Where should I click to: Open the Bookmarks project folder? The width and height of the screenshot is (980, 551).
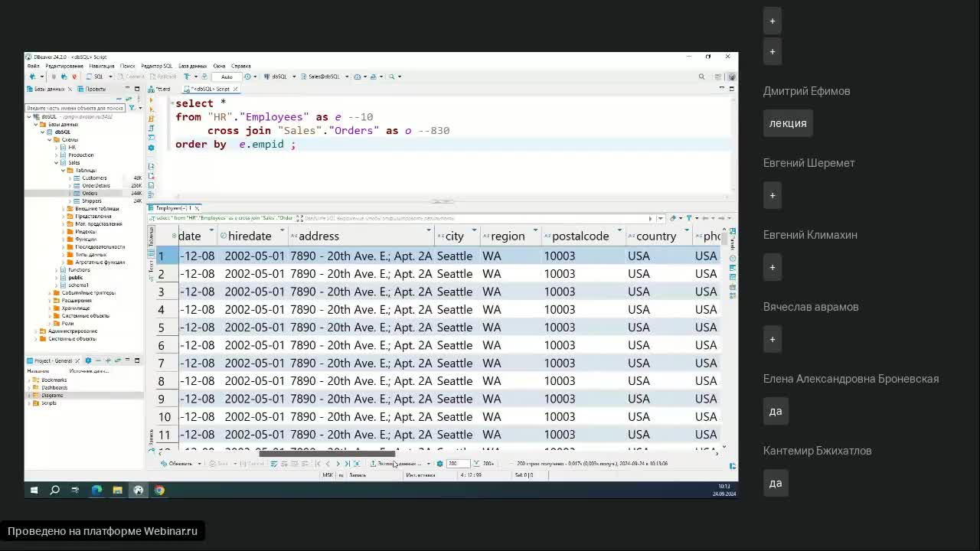tap(54, 380)
